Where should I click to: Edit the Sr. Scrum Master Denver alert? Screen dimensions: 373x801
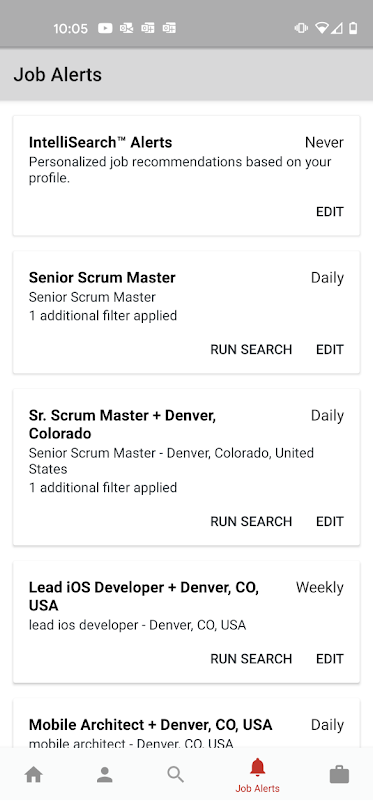[x=330, y=522]
